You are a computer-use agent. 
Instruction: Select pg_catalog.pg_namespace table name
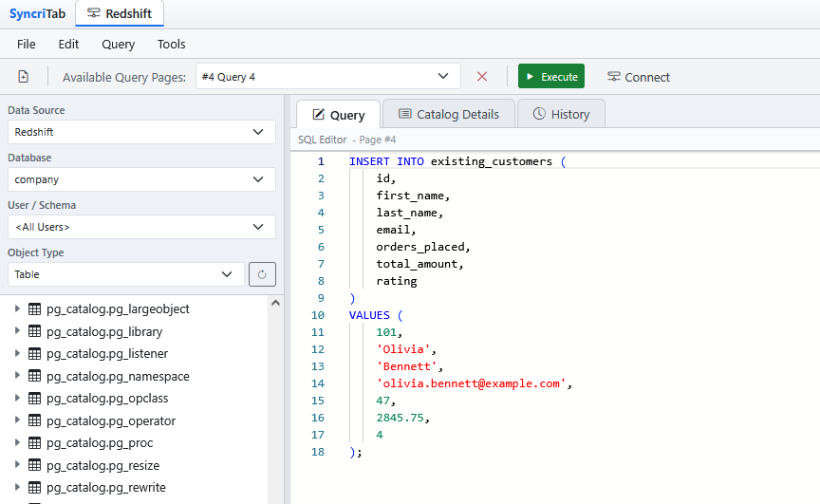pyautogui.click(x=118, y=377)
